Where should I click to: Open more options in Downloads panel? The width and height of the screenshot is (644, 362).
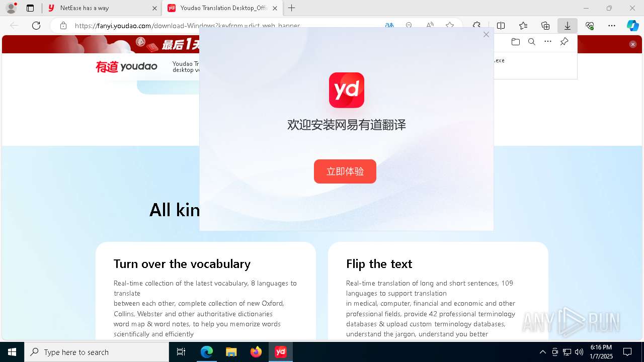548,42
